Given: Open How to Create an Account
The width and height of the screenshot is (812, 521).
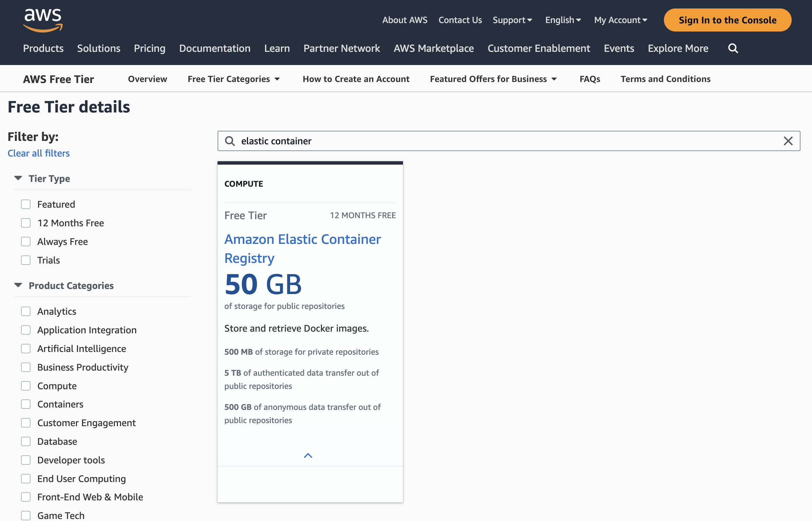Looking at the screenshot, I should pyautogui.click(x=356, y=79).
